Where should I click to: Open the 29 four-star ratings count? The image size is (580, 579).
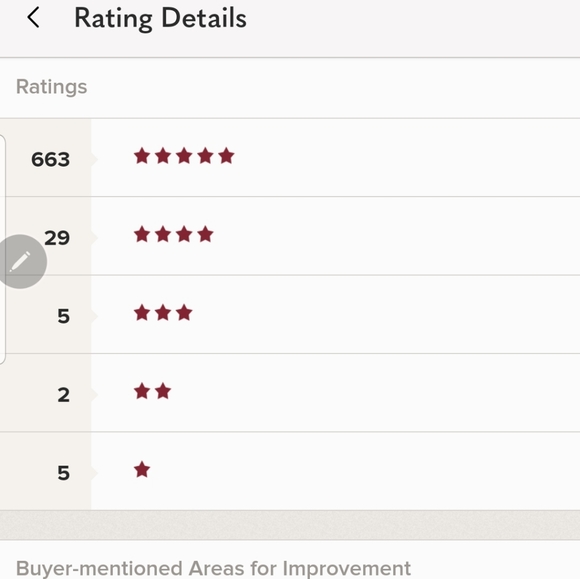click(x=57, y=238)
